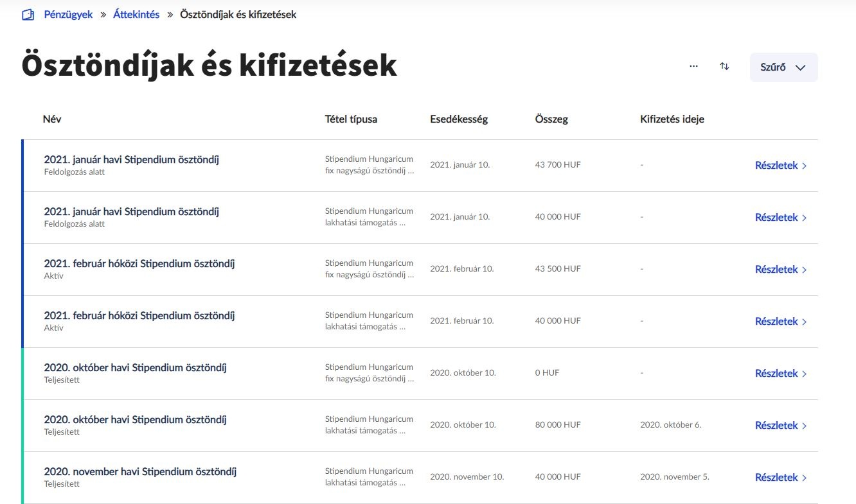
Task: Expand the Szűrő filter dropdown
Action: coord(783,67)
